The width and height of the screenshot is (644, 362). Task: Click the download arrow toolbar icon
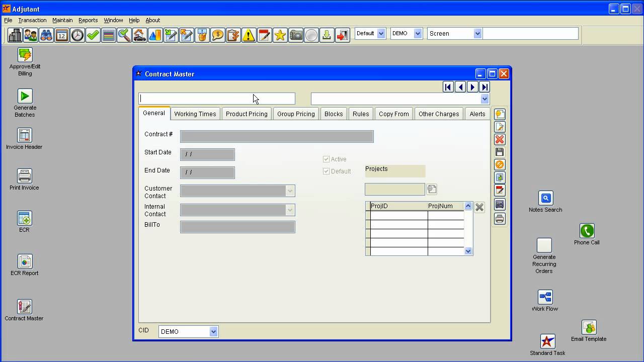click(x=327, y=35)
